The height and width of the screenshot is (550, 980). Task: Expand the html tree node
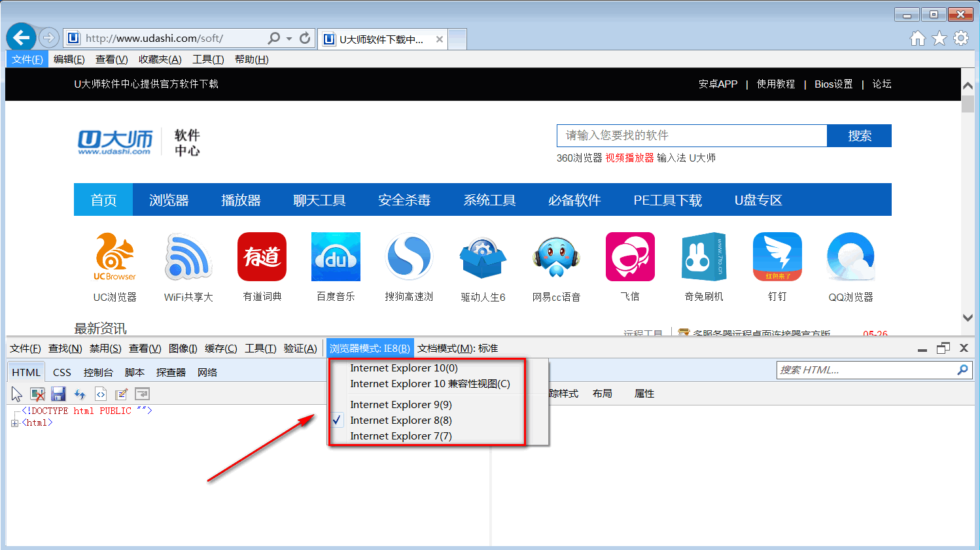point(14,423)
